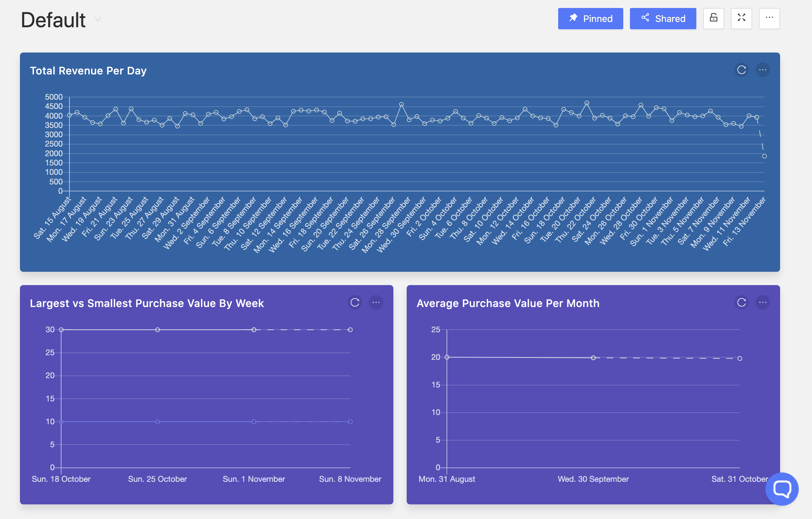Viewport: 812px width, 519px height.
Task: Click the Pinned button
Action: [x=591, y=19]
